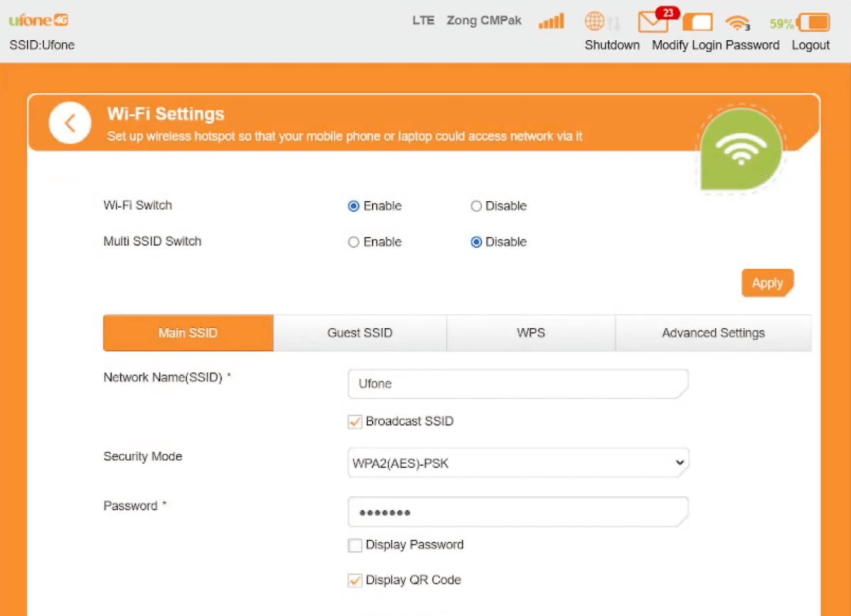The height and width of the screenshot is (616, 851).
Task: Click the Logout link
Action: click(810, 45)
